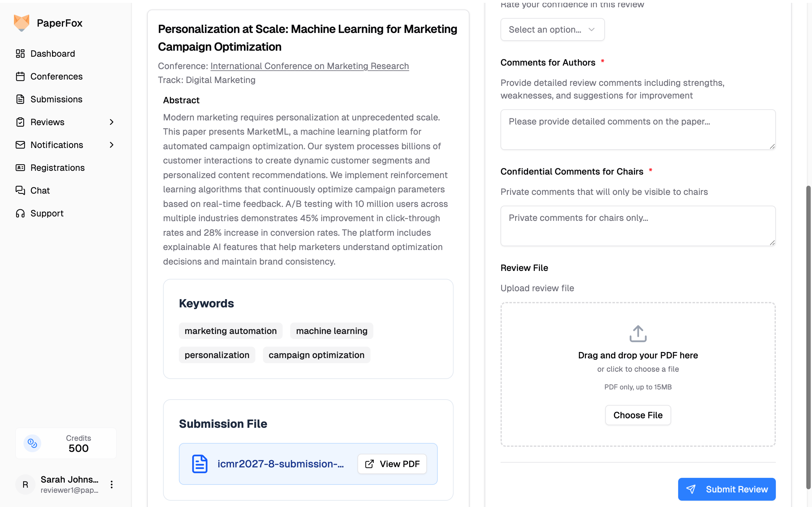Click the View PDF button
Screen dimensions: 812x507
[x=392, y=464]
